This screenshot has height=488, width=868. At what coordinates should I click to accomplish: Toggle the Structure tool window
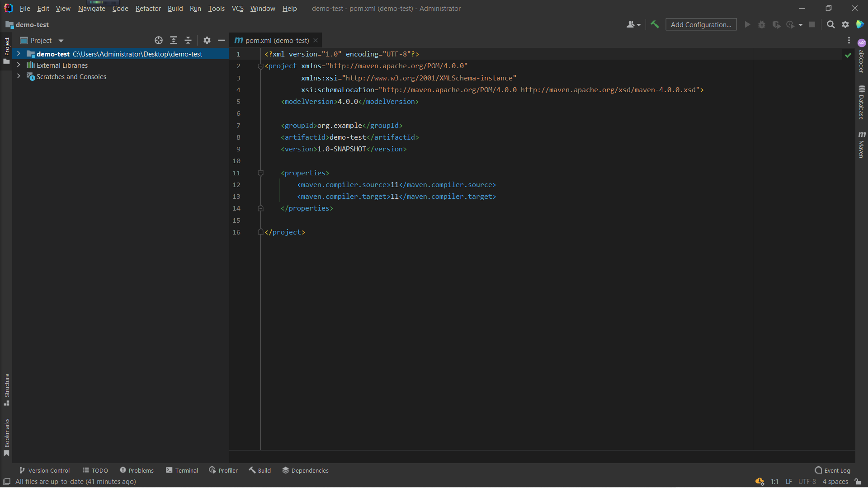click(x=7, y=389)
